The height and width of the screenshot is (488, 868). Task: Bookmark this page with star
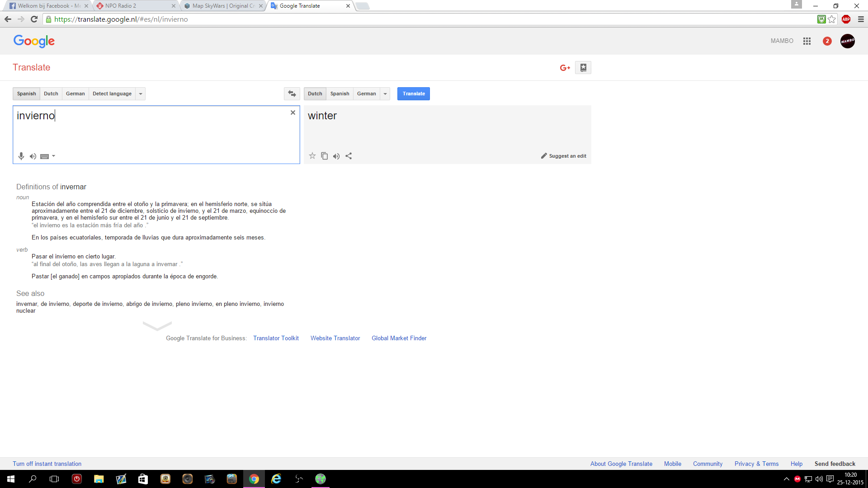[832, 19]
